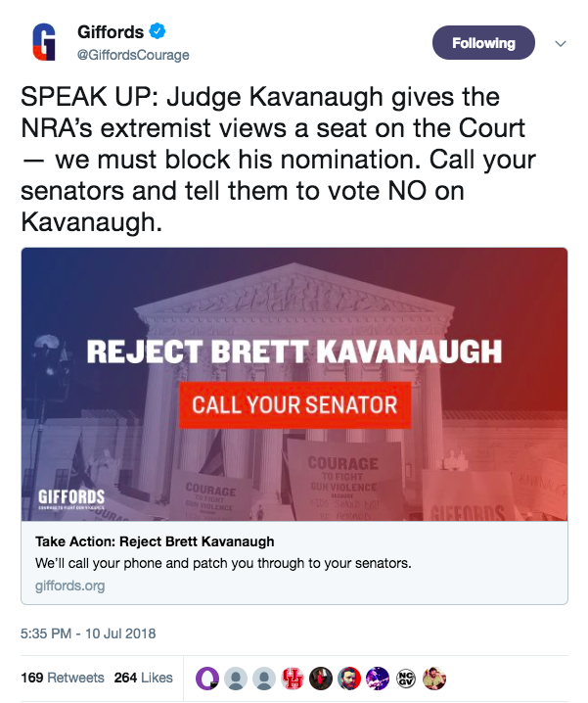Image resolution: width=588 pixels, height=703 pixels.
Task: Open the Giffords profile avatar logo
Action: pos(44,42)
